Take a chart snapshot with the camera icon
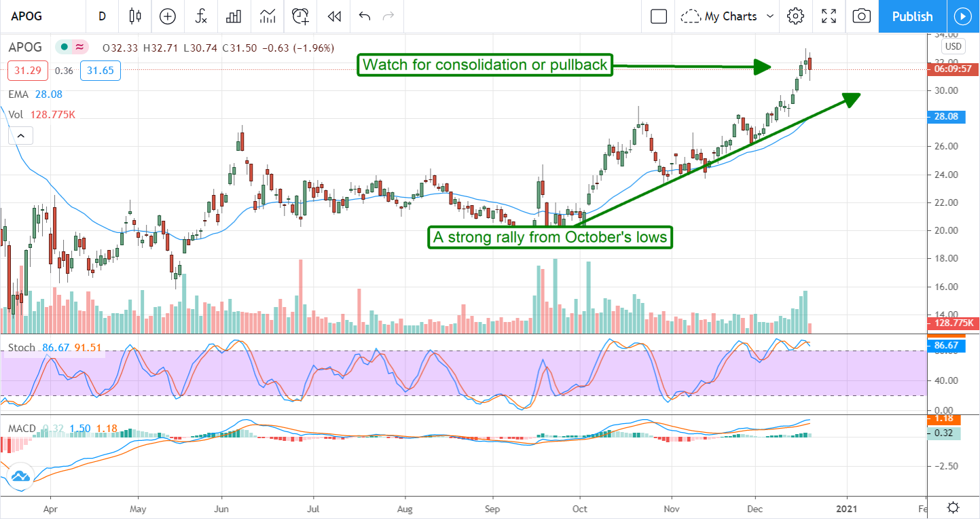The height and width of the screenshot is (519, 980). click(x=861, y=16)
